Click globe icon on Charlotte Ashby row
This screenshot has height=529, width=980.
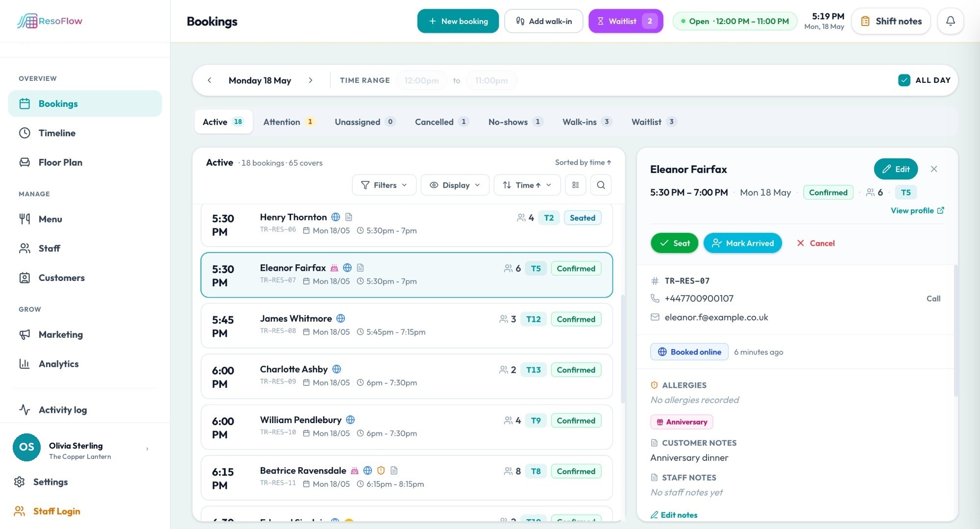coord(337,369)
